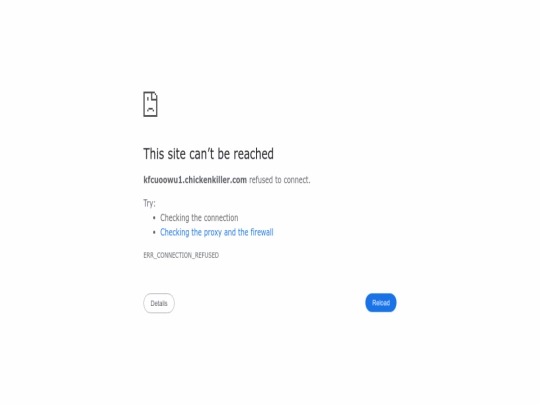
Task: Click the ERR_CONNECTION_REFUSED error code
Action: click(181, 255)
